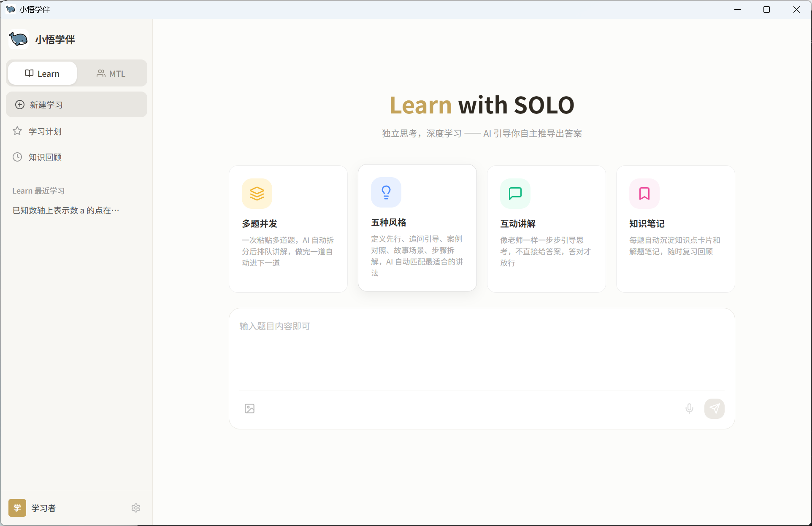Click the app icon in the title bar

pos(11,9)
